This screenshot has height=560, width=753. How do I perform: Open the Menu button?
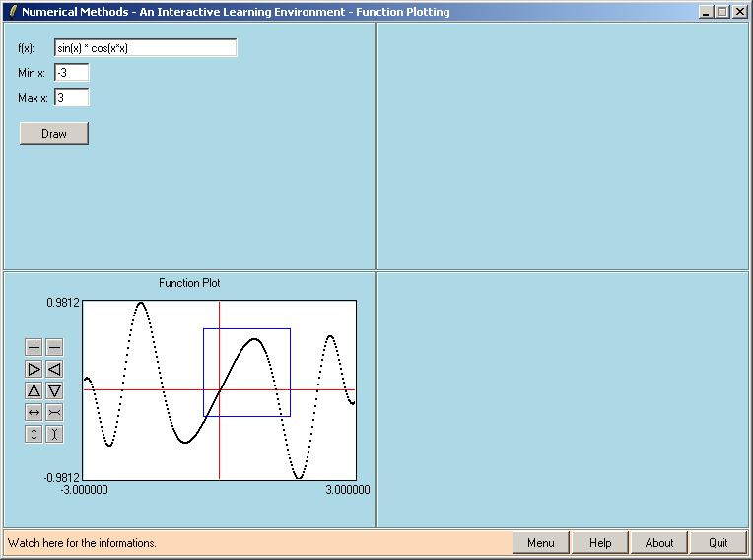pos(541,542)
